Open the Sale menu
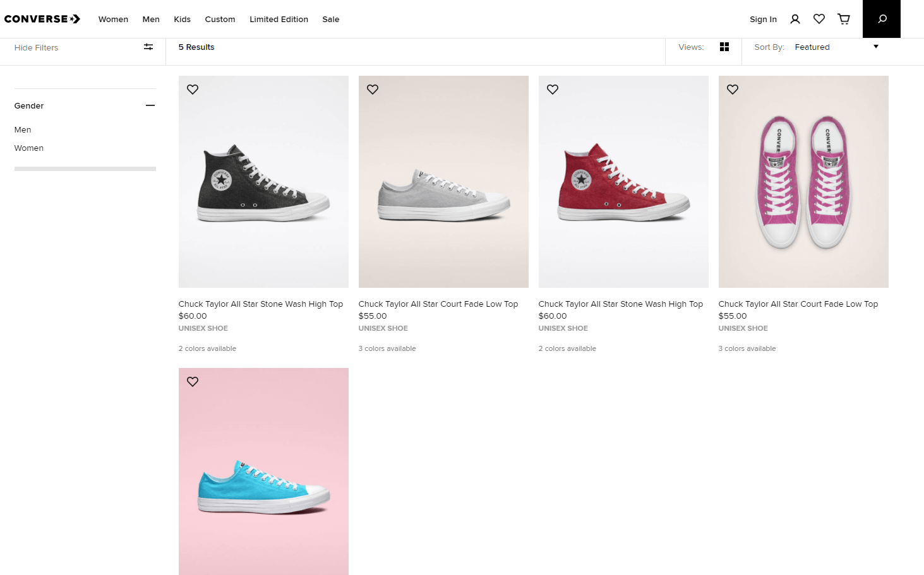This screenshot has height=575, width=924. (x=331, y=20)
